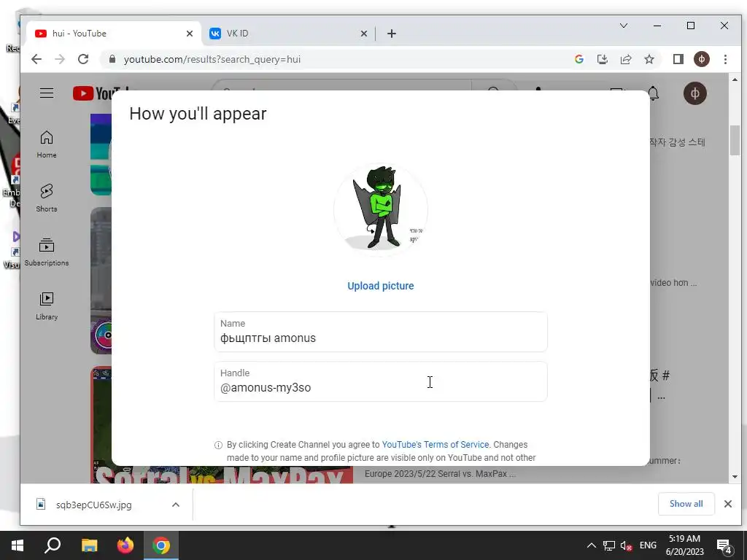
Task: Open the Chrome side panel
Action: [x=678, y=59]
